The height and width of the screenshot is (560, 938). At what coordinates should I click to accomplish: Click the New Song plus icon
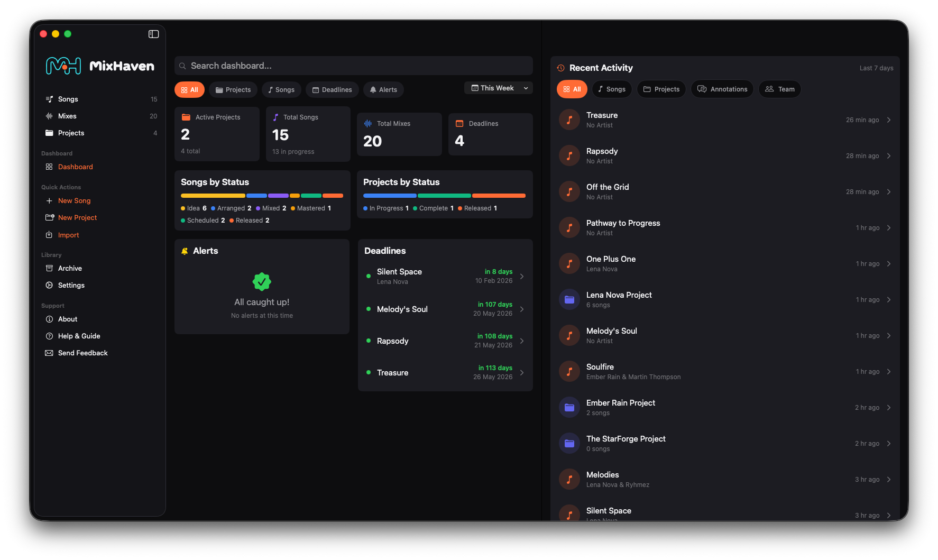pyautogui.click(x=49, y=200)
